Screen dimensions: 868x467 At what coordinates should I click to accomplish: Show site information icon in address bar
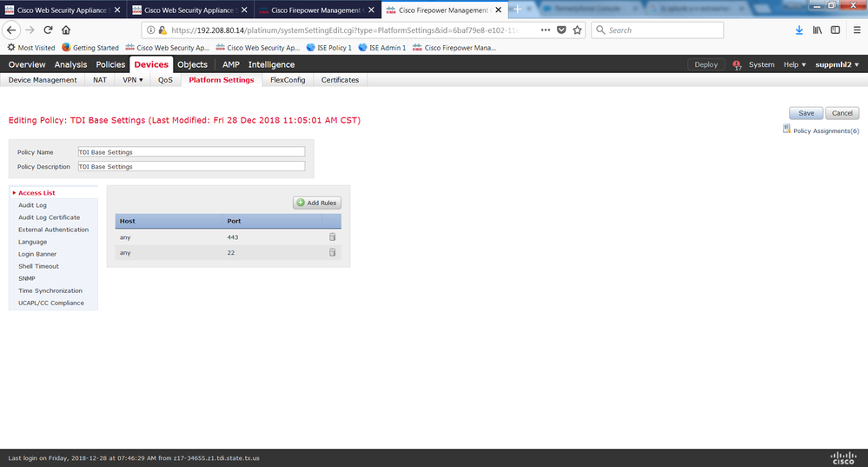click(x=150, y=30)
